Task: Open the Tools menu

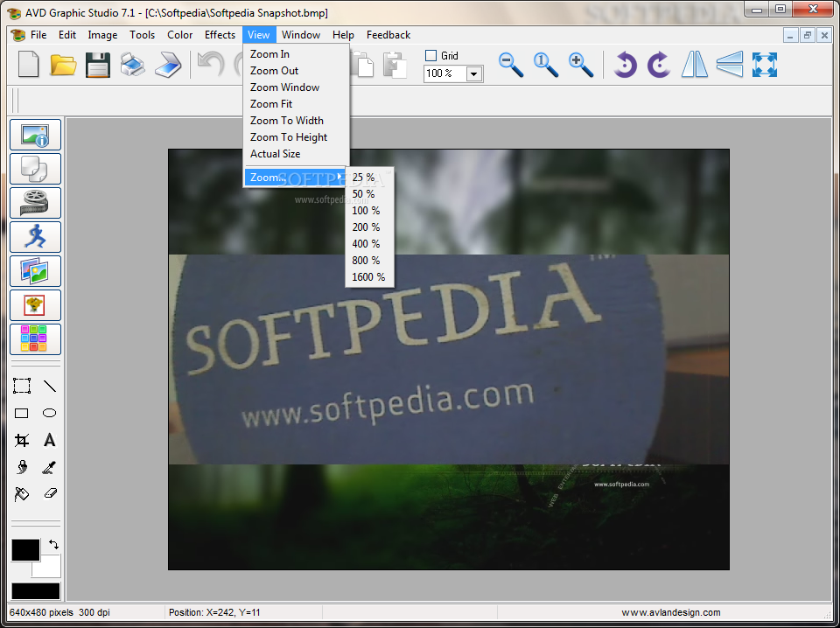Action: (x=142, y=35)
